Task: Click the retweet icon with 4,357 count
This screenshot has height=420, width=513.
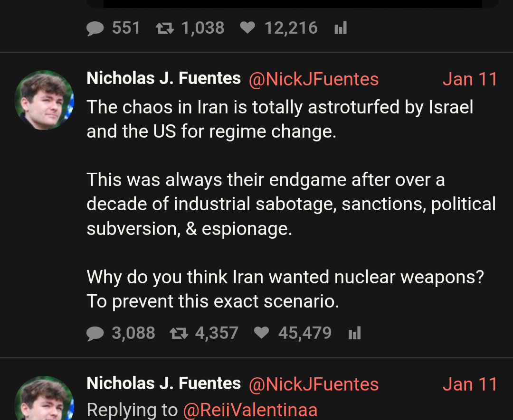Action: 179,334
